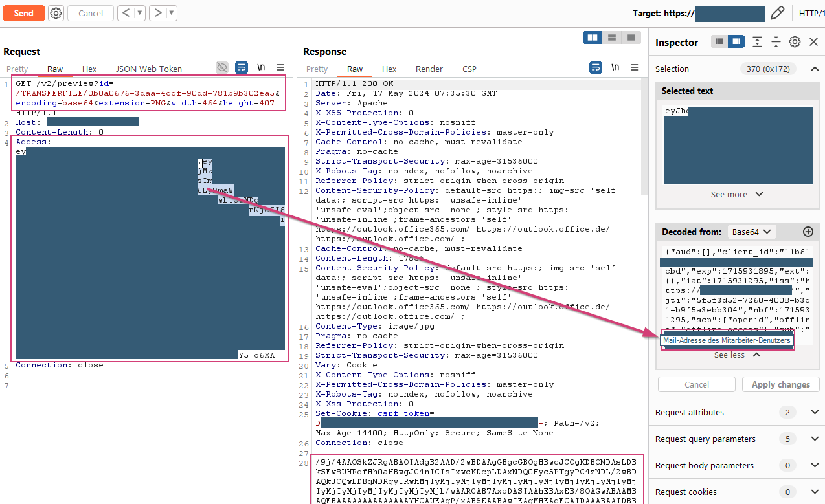This screenshot has height=504, width=825.
Task: Open the Response Hex tab
Action: 389,69
